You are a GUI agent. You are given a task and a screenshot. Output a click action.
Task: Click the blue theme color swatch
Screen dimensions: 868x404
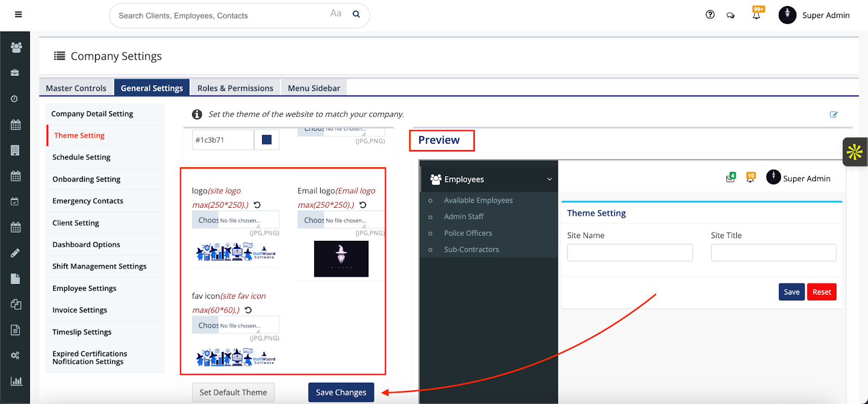266,140
